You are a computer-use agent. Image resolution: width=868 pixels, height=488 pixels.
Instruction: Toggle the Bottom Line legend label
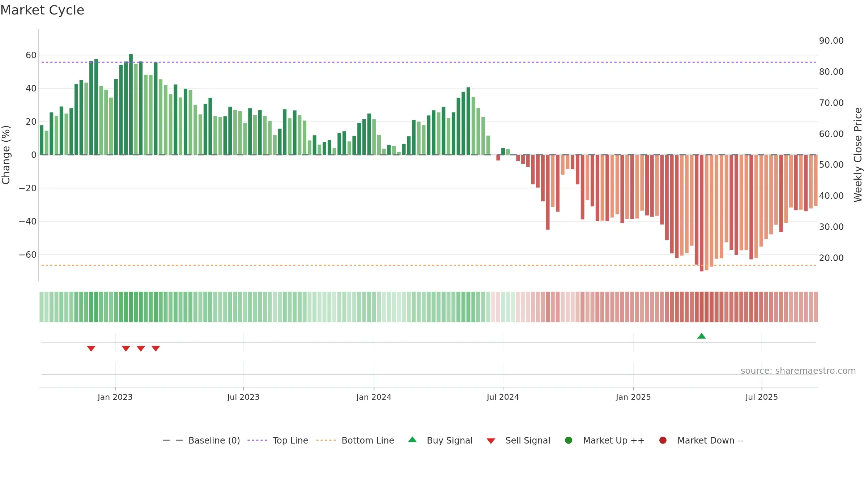(x=368, y=441)
